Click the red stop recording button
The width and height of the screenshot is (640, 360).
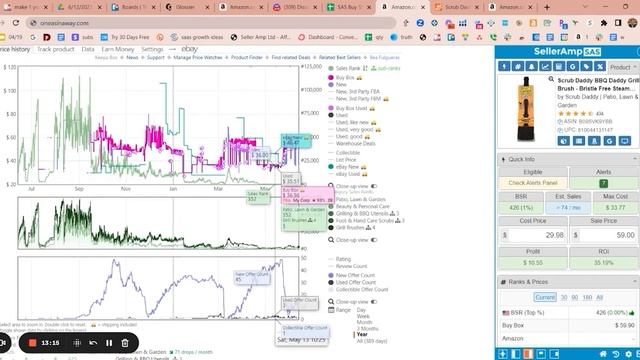click(33, 343)
